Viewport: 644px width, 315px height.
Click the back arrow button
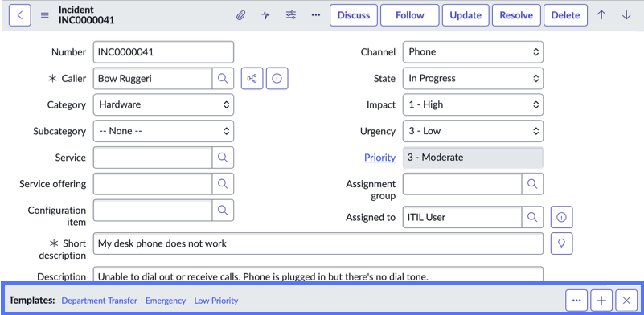20,15
